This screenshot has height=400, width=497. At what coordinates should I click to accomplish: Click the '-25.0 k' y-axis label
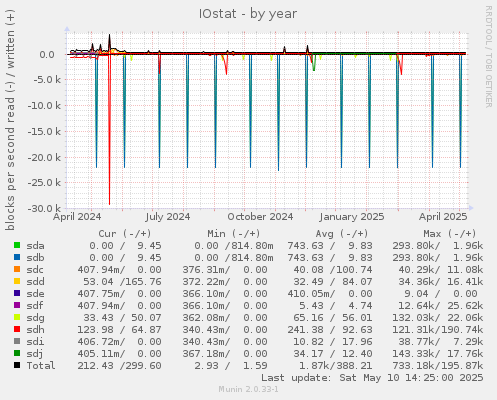click(x=44, y=183)
